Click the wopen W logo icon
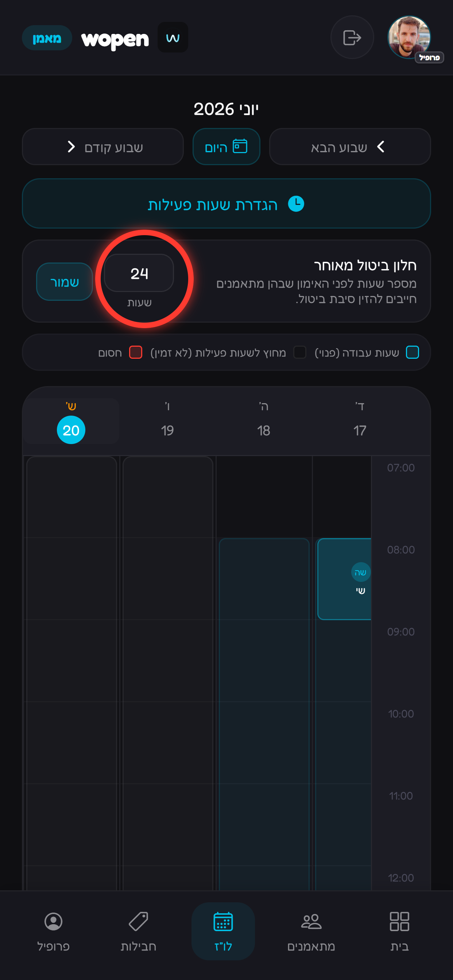Viewport: 453px width, 980px height. (173, 37)
